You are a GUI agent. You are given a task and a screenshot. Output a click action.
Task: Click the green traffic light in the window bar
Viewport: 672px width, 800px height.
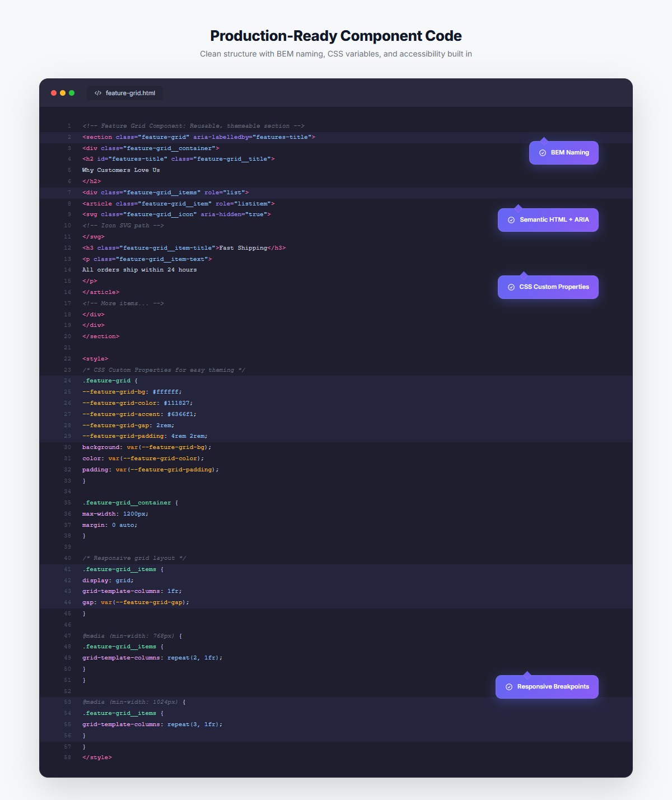72,92
